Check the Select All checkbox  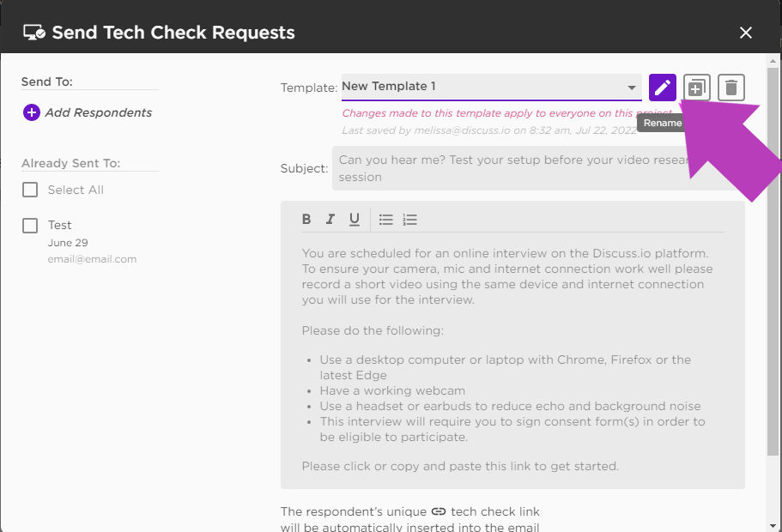click(30, 190)
